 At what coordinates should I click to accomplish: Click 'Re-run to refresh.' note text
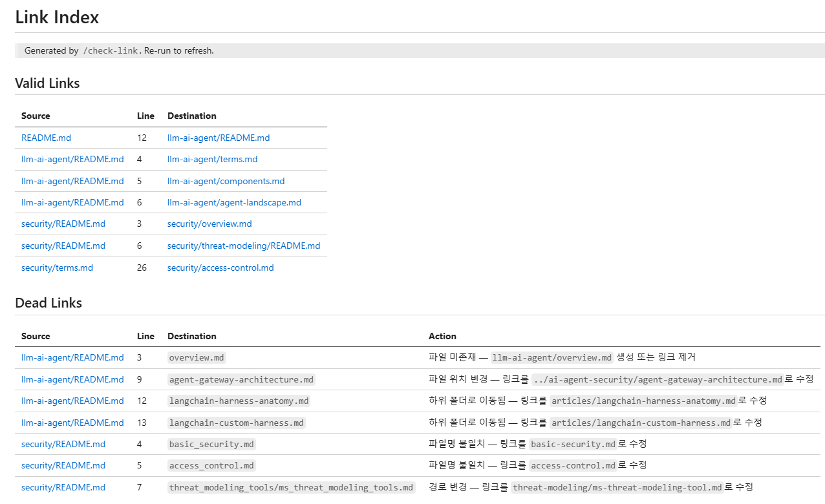(x=179, y=50)
